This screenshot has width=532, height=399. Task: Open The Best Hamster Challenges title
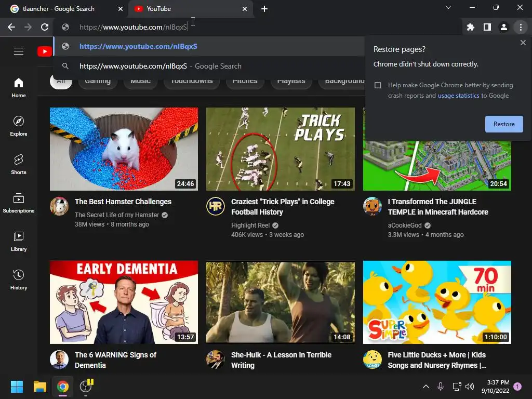123,202
